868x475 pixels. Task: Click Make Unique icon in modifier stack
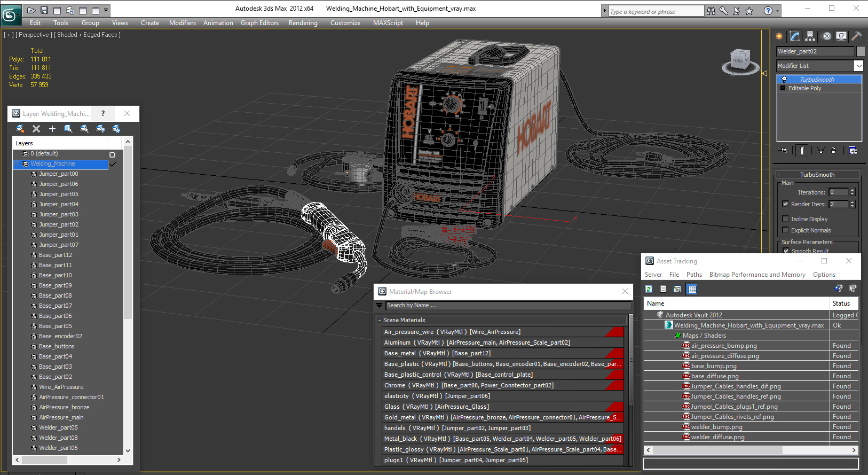820,151
